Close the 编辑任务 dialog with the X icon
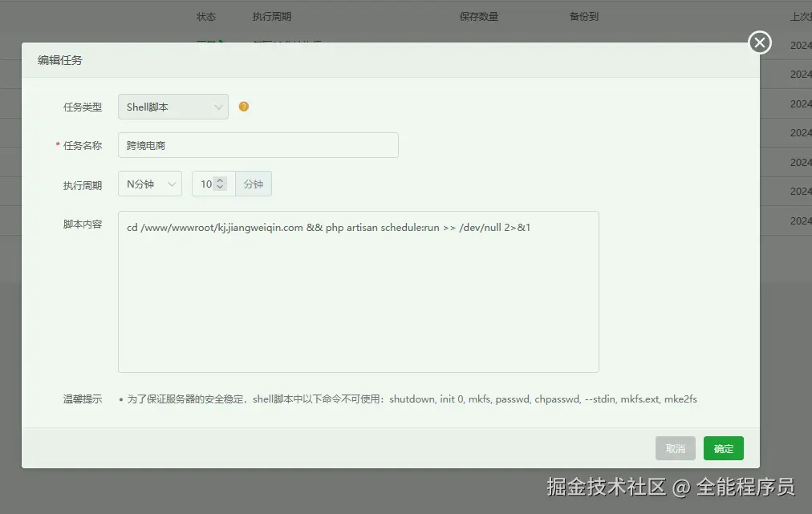Viewport: 812px width, 514px height. coord(760,42)
